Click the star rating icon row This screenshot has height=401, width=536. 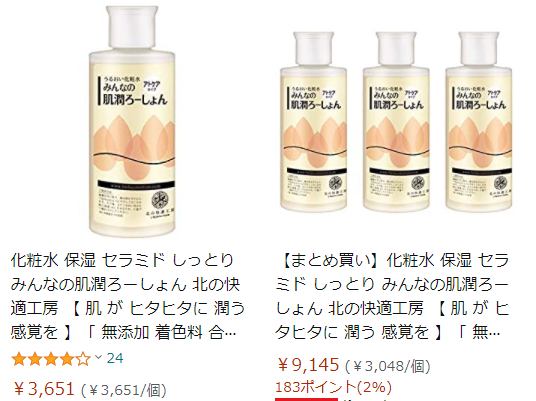51,360
